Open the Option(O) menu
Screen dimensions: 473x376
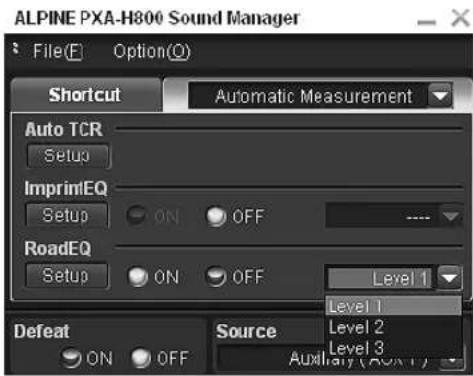pos(152,52)
